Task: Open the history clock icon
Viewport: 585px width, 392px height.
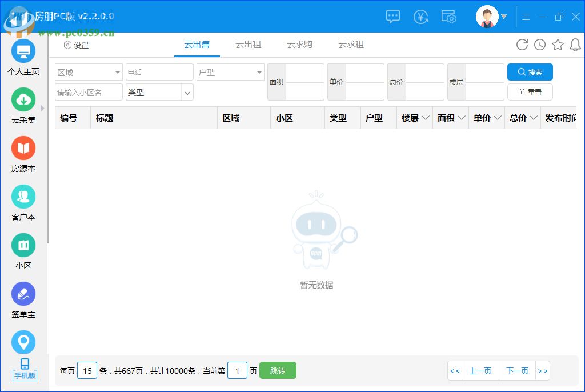Action: pyautogui.click(x=540, y=45)
